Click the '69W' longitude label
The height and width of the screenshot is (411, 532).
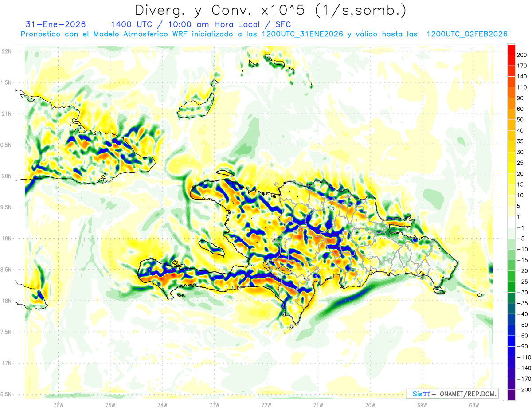click(422, 404)
